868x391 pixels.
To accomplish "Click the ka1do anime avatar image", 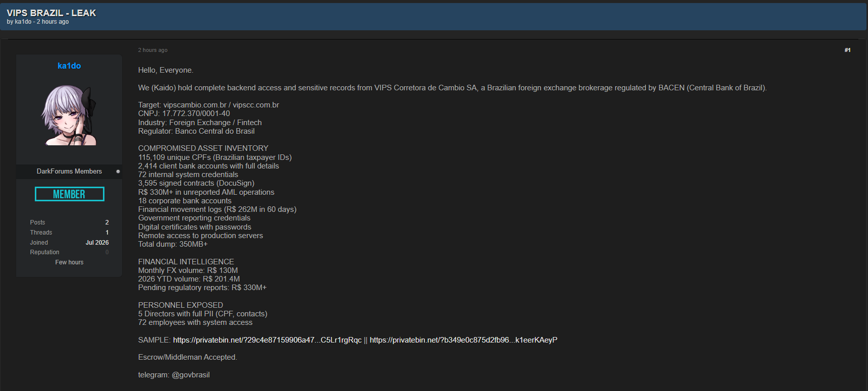I will pos(69,116).
